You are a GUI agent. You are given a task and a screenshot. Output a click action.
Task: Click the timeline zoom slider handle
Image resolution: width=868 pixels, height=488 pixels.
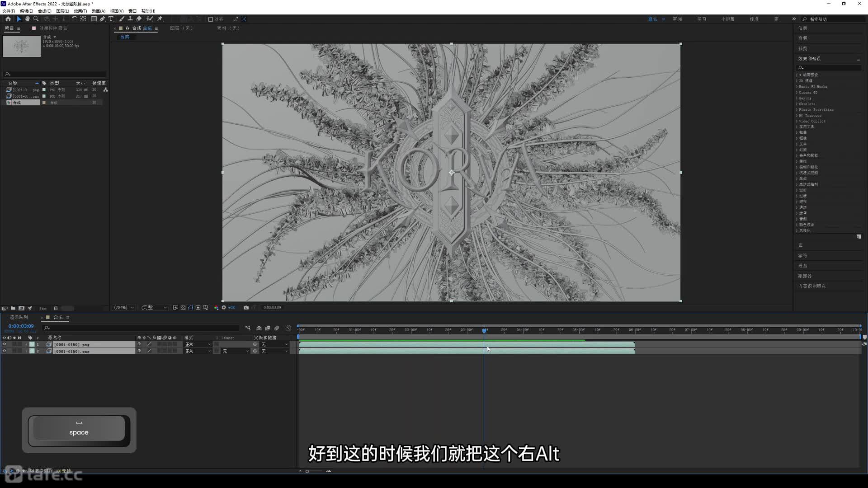[307, 471]
